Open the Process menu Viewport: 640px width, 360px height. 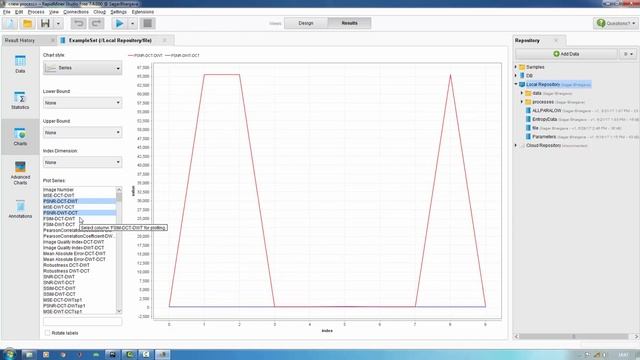pyautogui.click(x=36, y=12)
